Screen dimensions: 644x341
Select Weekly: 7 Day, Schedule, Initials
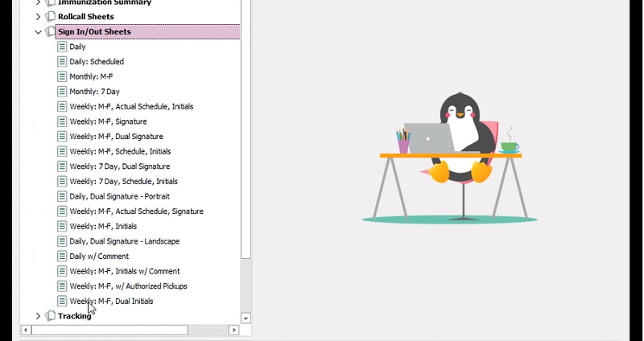(123, 182)
